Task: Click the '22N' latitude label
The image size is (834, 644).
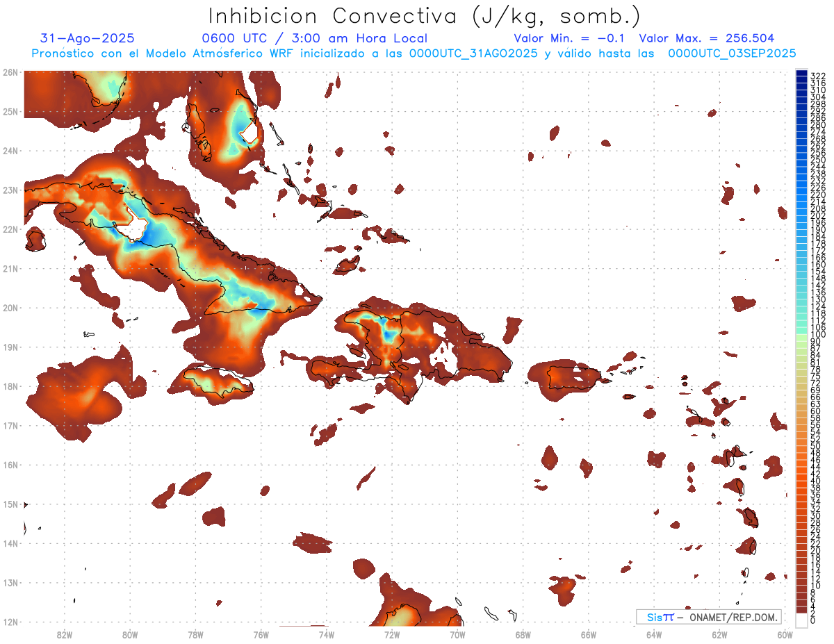Action: pyautogui.click(x=10, y=229)
